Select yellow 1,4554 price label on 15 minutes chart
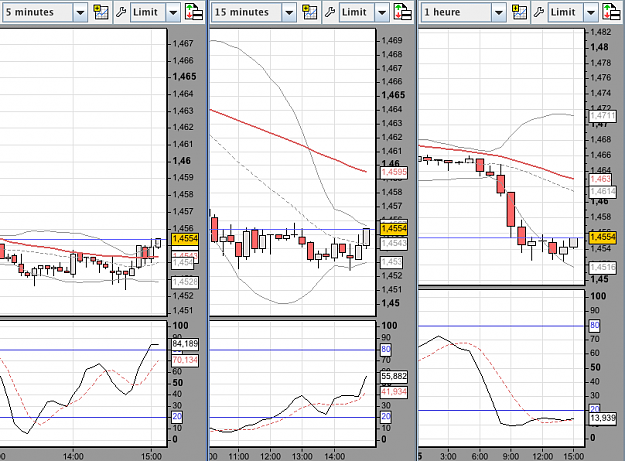This screenshot has width=625, height=461. [394, 228]
